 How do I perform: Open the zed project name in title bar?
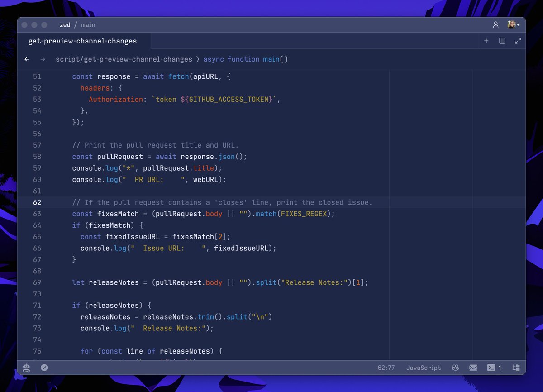tap(65, 25)
